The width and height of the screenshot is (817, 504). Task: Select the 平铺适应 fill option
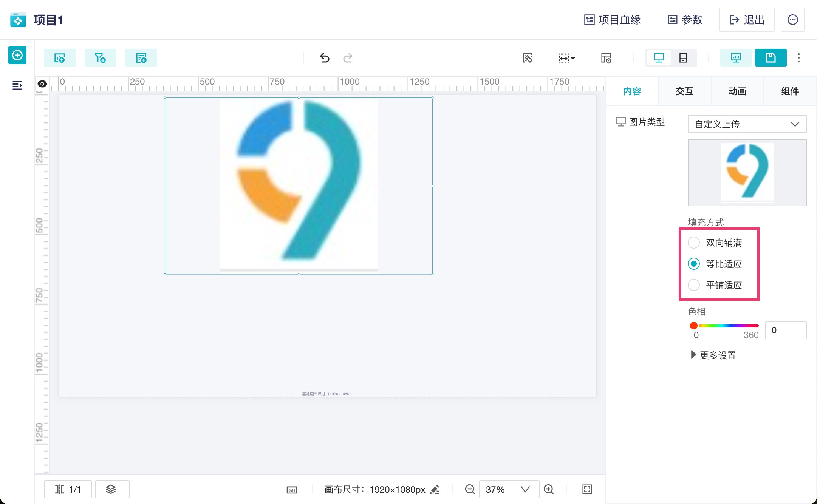[694, 285]
